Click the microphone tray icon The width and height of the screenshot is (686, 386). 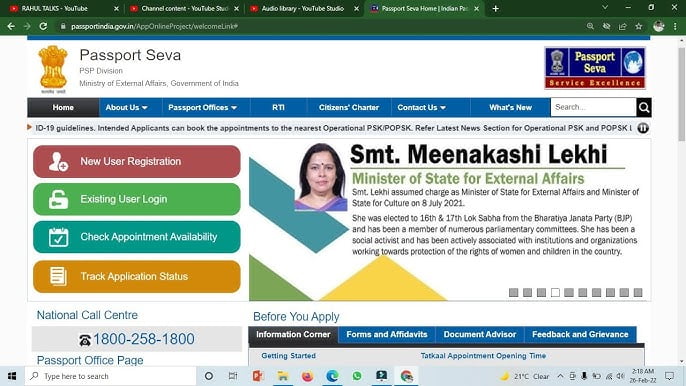pos(584,376)
